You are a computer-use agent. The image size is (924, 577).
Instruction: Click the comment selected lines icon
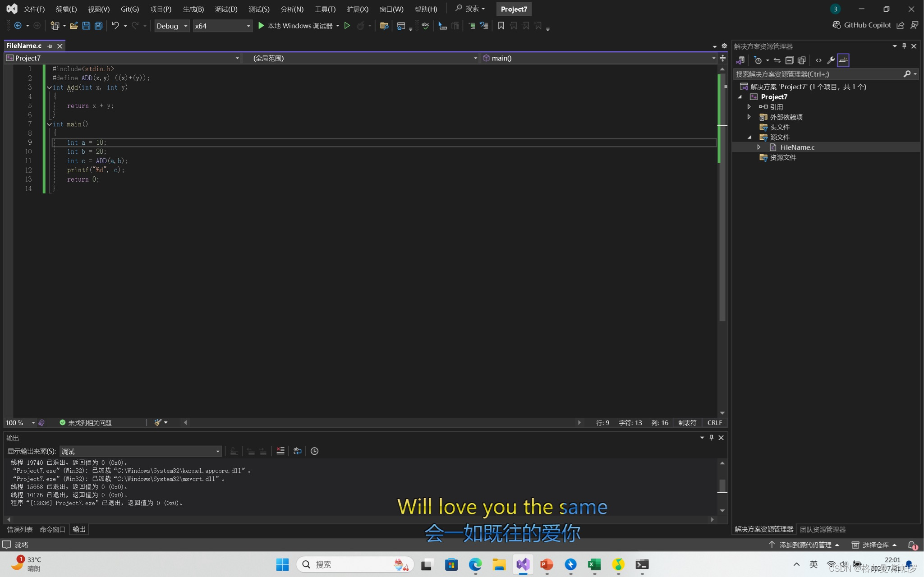(472, 26)
